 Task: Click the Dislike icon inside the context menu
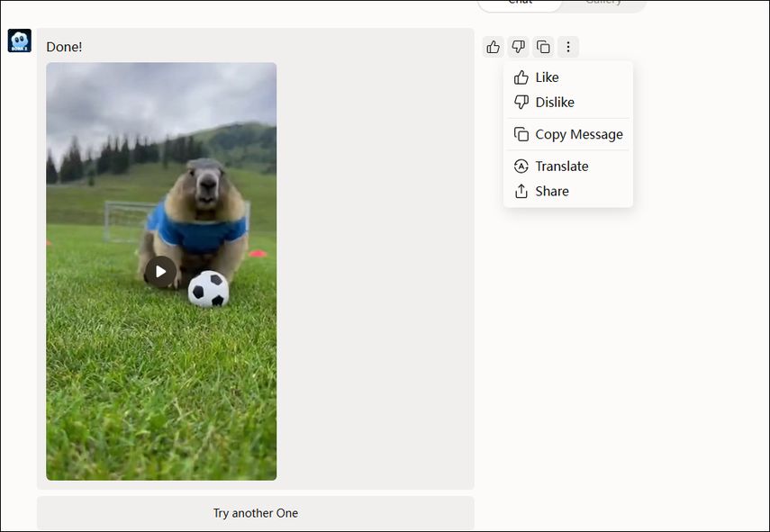[522, 102]
